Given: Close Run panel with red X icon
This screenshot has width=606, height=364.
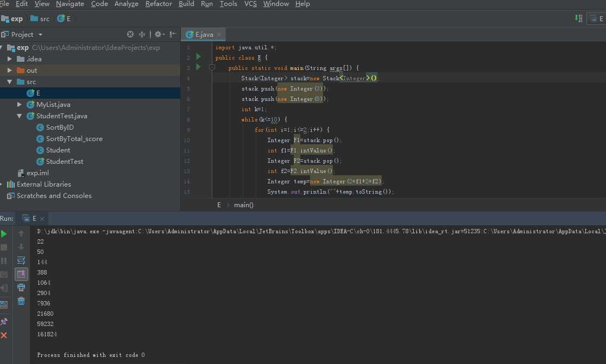Looking at the screenshot, I should coord(4,335).
